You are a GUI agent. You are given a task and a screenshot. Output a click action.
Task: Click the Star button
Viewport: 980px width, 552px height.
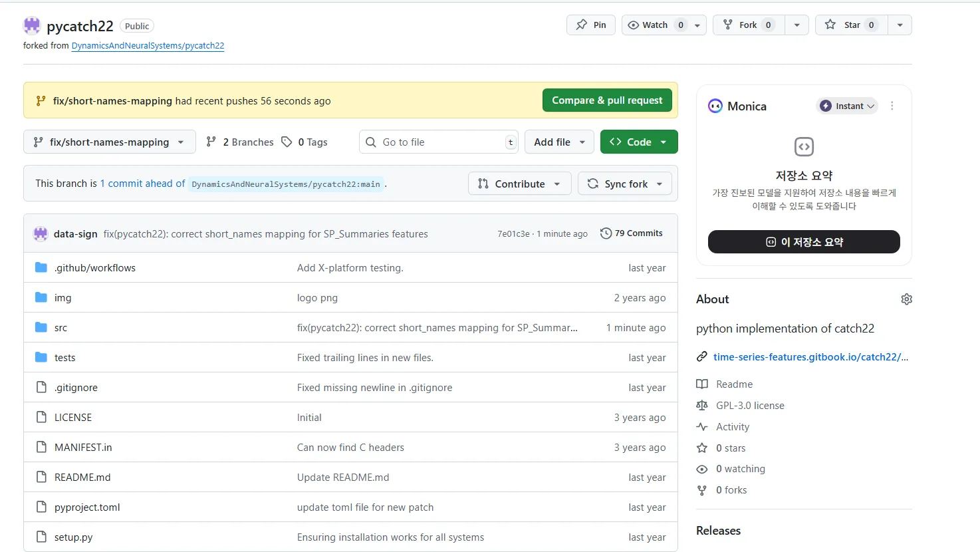point(851,25)
